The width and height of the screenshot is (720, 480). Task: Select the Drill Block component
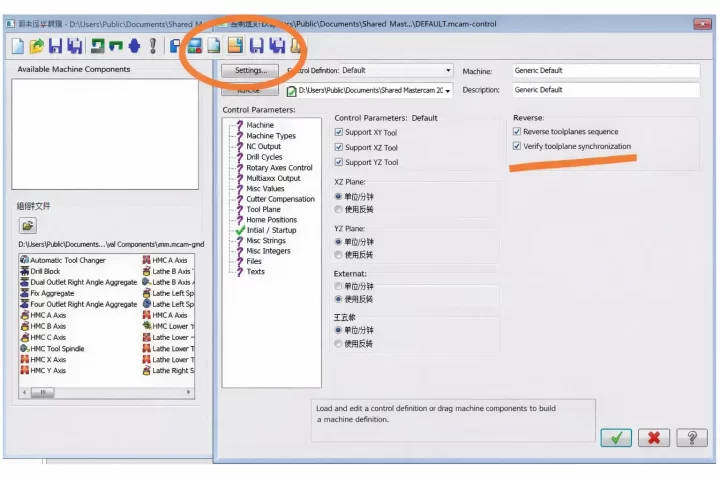[40, 271]
